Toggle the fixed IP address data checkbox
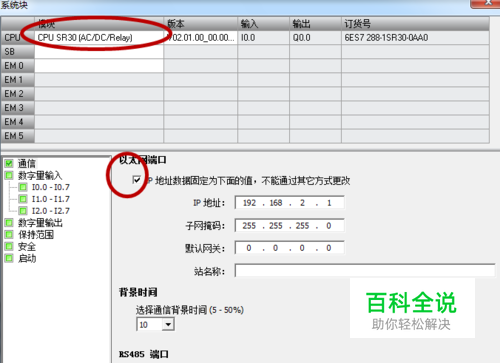This screenshot has height=363, width=500. [x=136, y=180]
